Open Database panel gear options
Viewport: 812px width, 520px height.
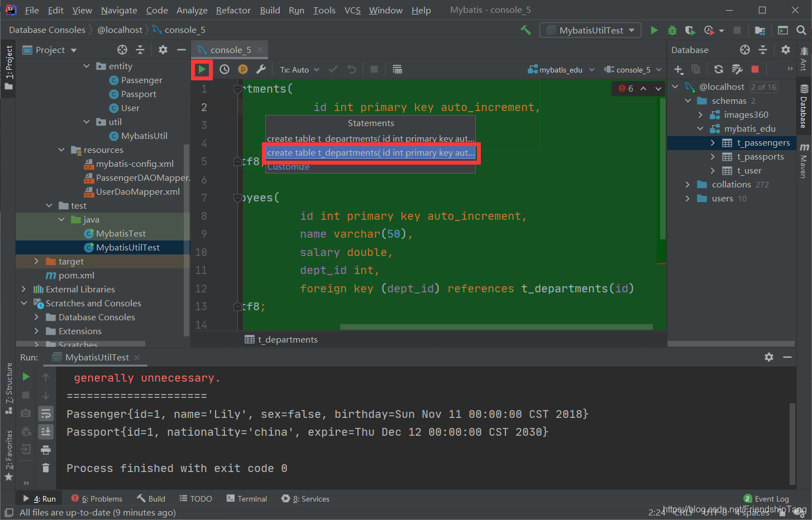pyautogui.click(x=786, y=50)
